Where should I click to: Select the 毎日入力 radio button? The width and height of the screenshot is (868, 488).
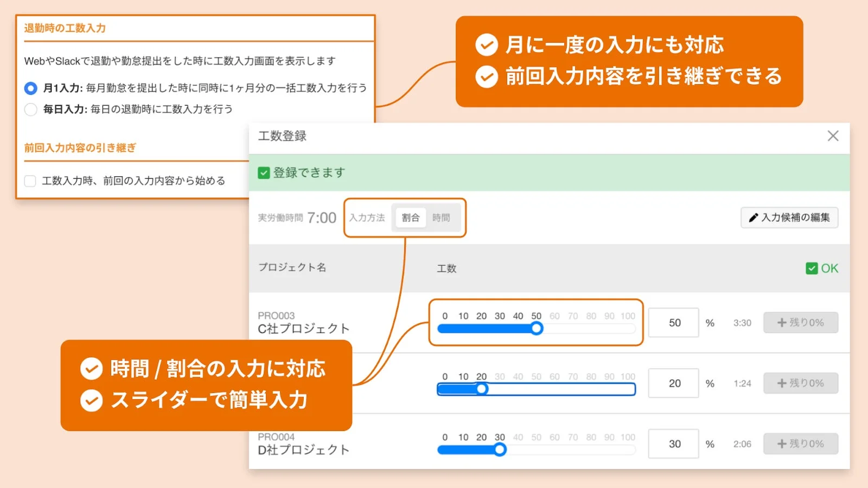pos(30,110)
